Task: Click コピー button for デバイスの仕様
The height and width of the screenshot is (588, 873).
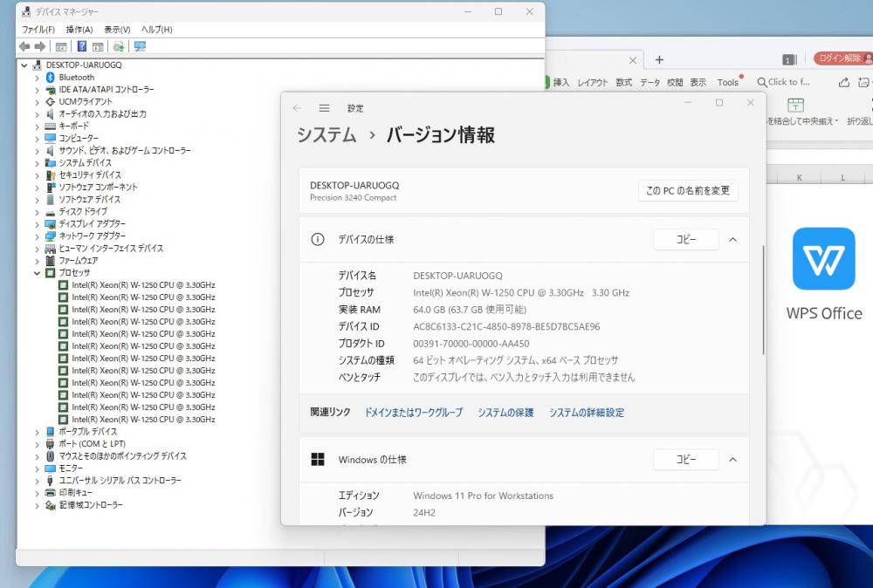Action: click(686, 239)
